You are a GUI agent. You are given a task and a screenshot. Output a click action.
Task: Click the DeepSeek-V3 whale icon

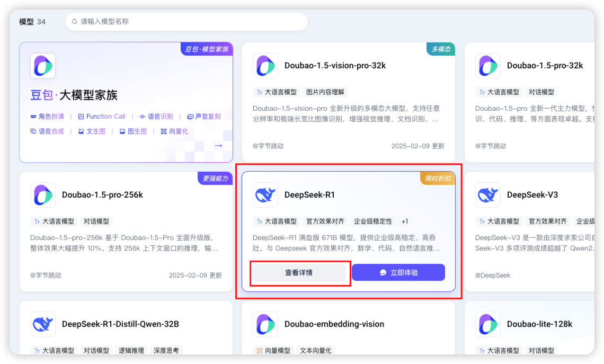(488, 195)
